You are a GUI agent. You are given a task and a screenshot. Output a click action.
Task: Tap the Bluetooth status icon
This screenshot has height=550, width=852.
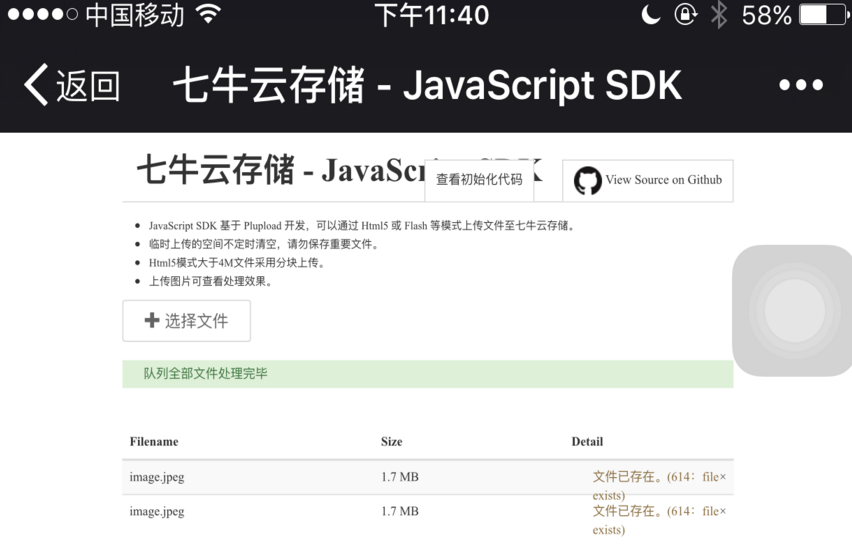(x=719, y=15)
